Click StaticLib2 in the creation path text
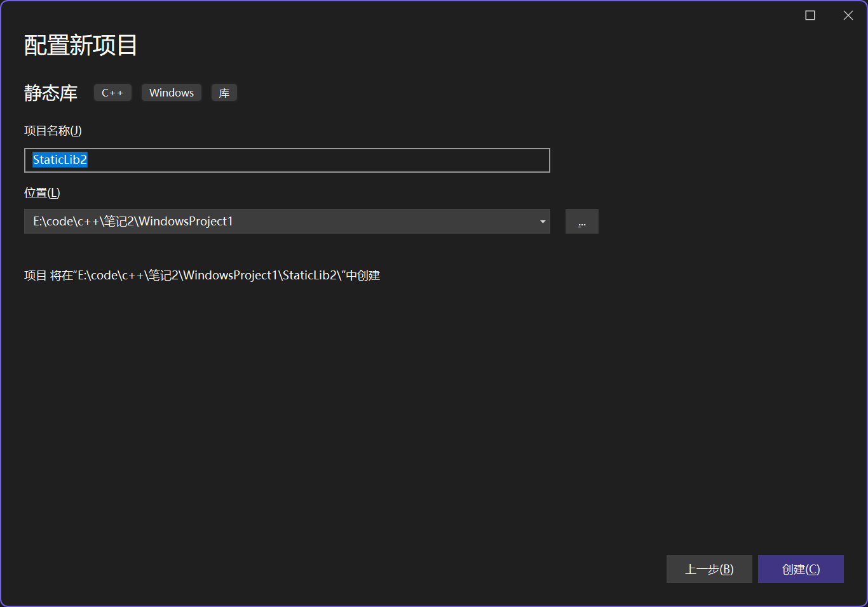 pos(309,276)
